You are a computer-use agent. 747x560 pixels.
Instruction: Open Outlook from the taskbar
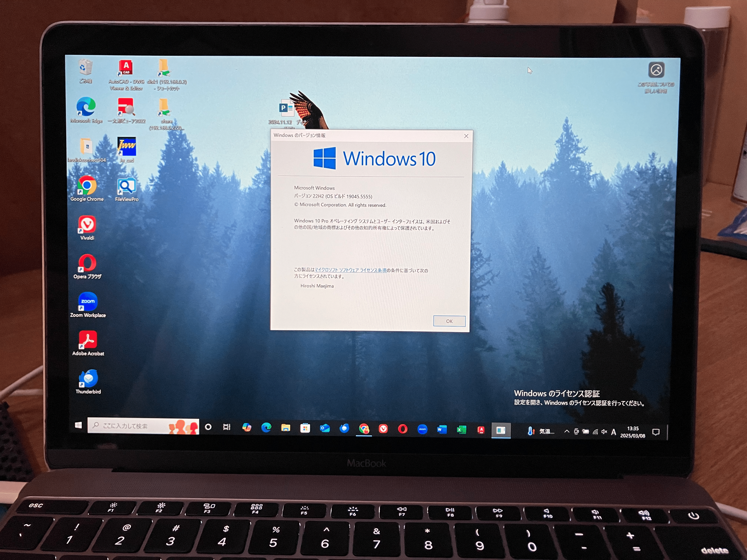click(325, 428)
